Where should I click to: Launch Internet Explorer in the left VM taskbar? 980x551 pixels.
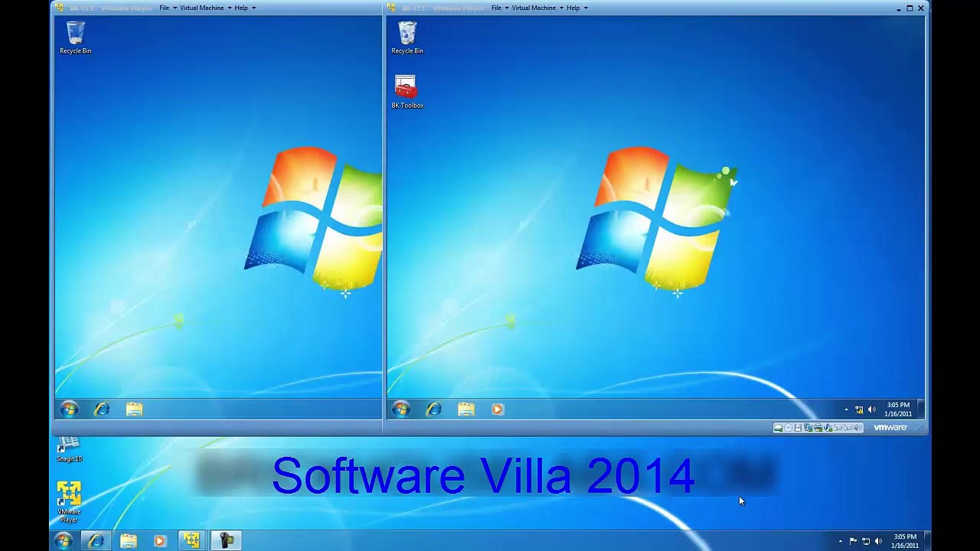[x=102, y=409]
